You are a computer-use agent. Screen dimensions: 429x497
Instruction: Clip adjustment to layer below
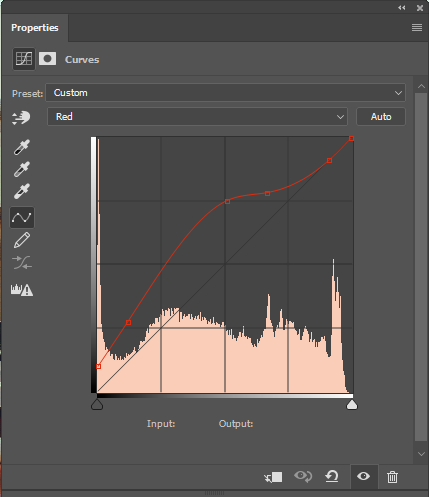point(273,477)
